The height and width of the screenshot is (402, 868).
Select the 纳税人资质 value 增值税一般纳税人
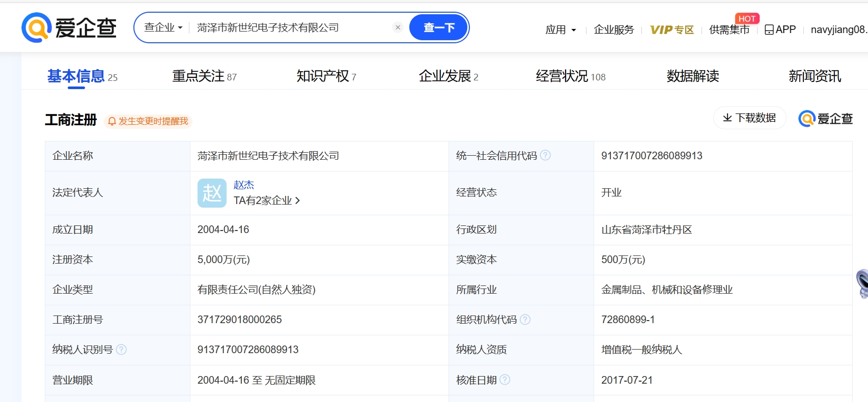click(641, 350)
